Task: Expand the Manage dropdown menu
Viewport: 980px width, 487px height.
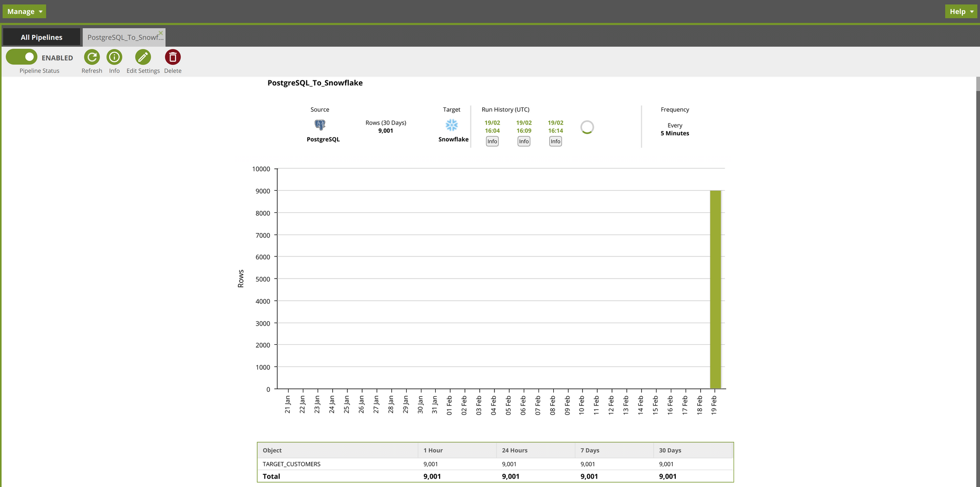Action: point(24,11)
